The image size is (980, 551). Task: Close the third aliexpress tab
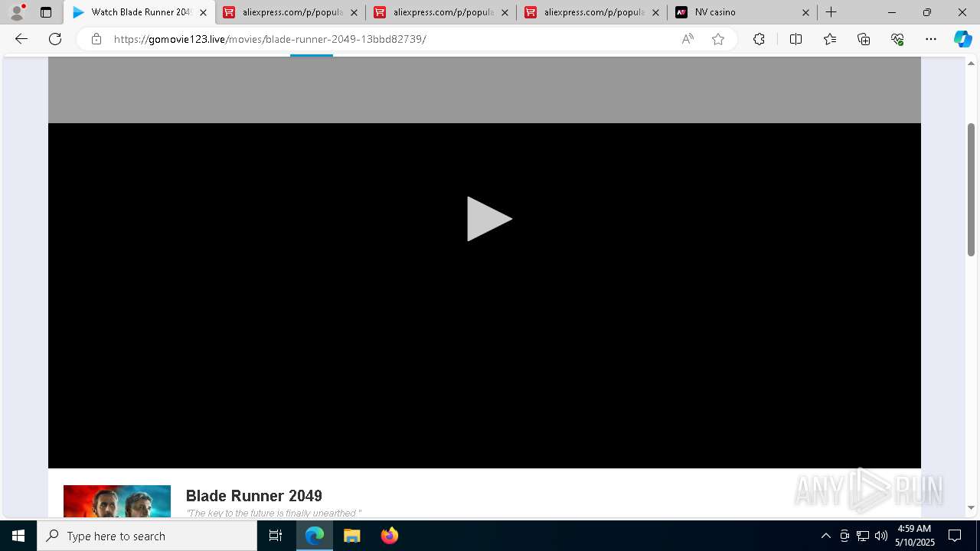coord(655,12)
